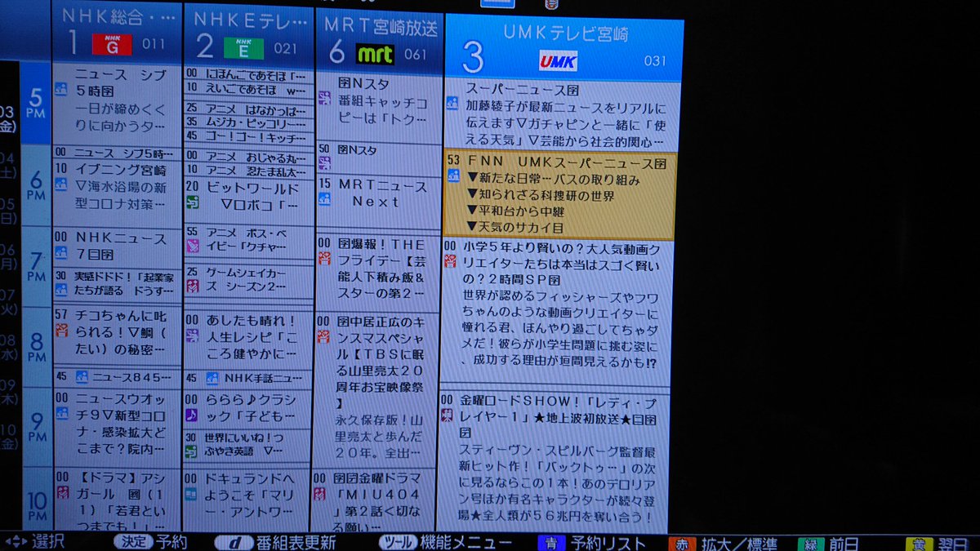
Task: Select the NHK E channel logo
Action: pyautogui.click(x=244, y=48)
